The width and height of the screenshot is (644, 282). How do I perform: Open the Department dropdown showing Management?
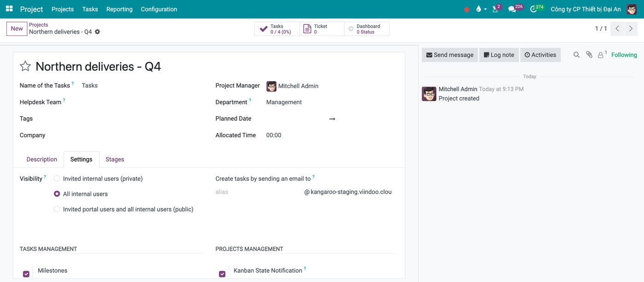coord(332,102)
